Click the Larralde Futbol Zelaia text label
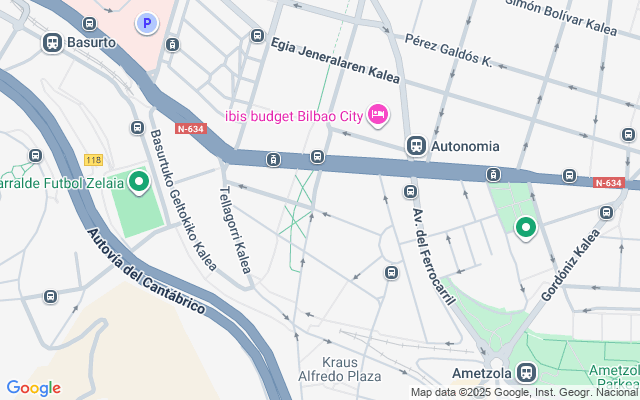The height and width of the screenshot is (400, 640). [62, 183]
